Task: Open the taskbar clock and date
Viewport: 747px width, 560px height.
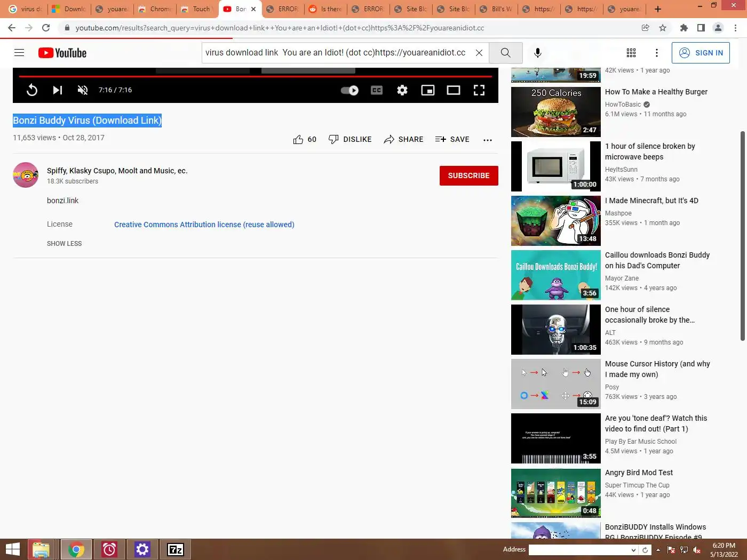Action: [724, 550]
